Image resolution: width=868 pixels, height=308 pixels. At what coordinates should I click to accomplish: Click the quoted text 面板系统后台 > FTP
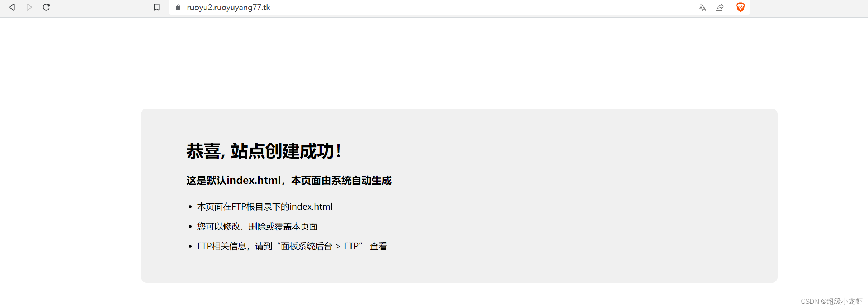pos(319,246)
